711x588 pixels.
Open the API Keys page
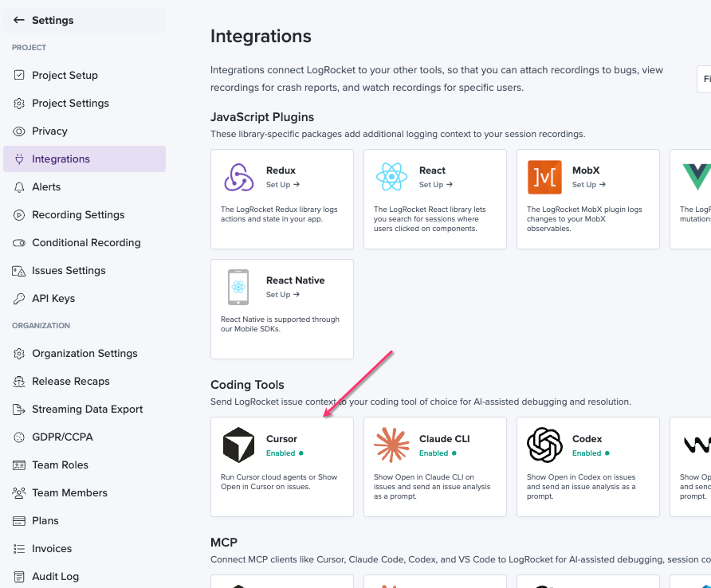coord(84,299)
